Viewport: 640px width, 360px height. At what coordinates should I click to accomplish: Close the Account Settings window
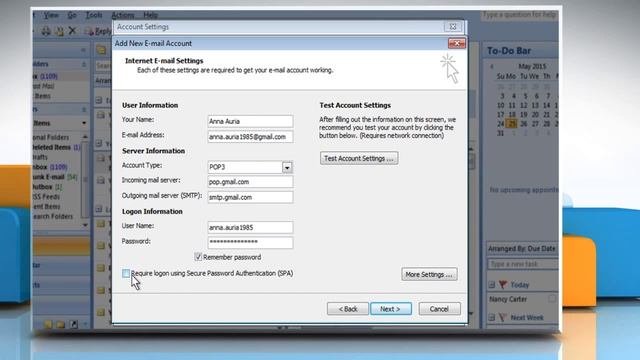coord(453,27)
